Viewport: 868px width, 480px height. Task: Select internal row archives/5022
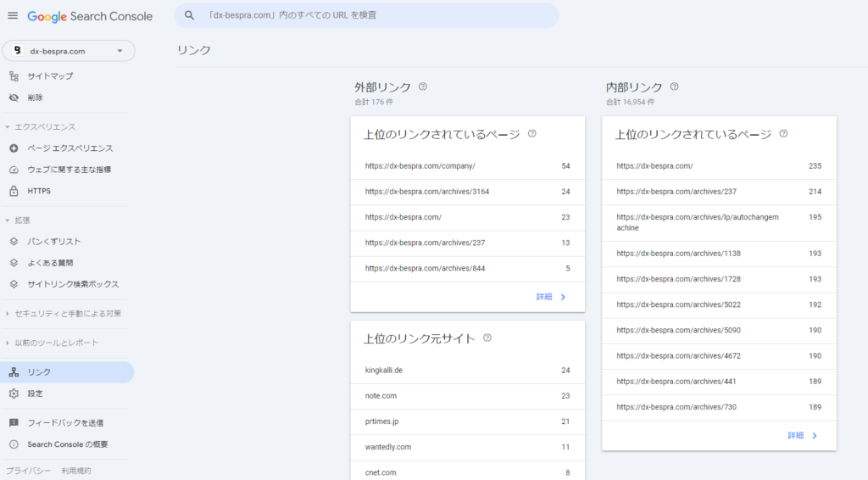[x=719, y=304]
